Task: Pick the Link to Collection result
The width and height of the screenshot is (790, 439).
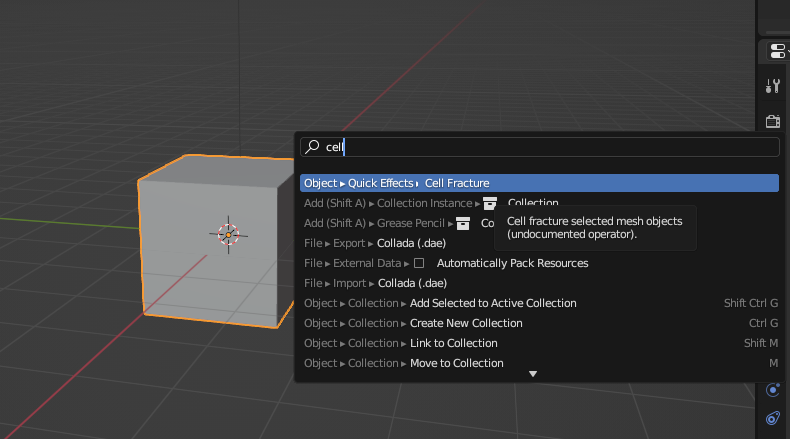Action: [453, 343]
